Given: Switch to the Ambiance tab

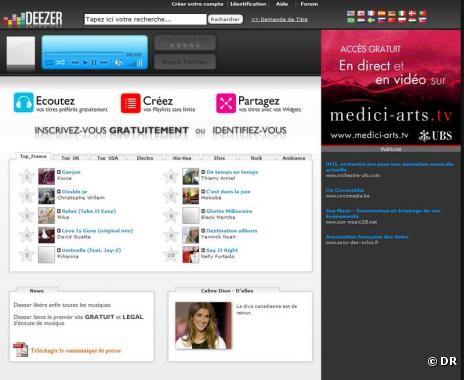Looking at the screenshot, I should click(294, 158).
